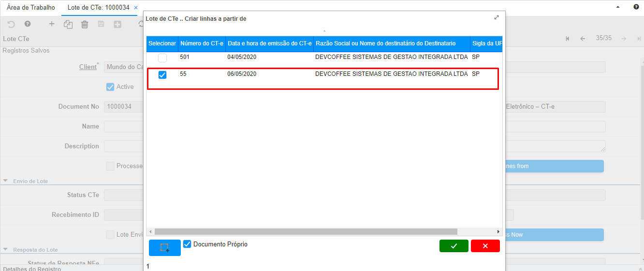Collapse header using top-right caret arrow

[x=618, y=7]
